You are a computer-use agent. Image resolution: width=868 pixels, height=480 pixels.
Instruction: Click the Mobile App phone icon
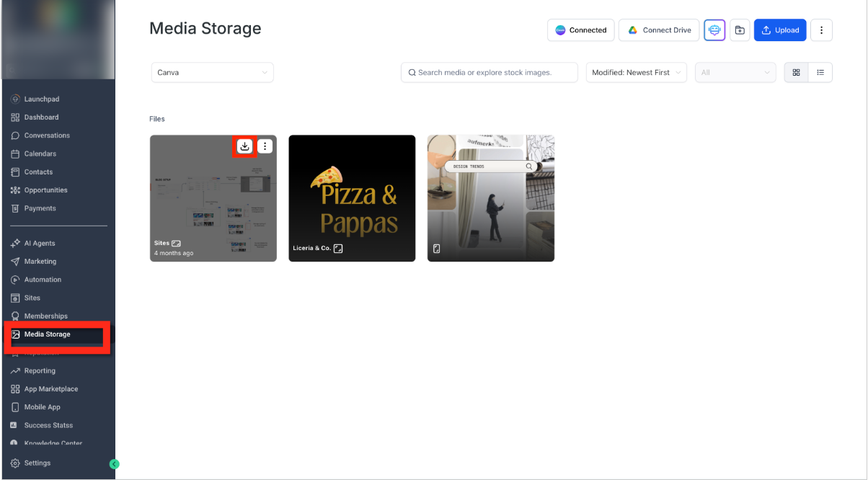click(15, 407)
